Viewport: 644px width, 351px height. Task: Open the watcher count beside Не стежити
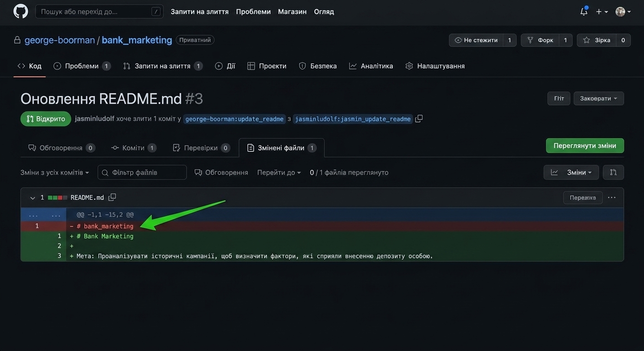pos(510,40)
